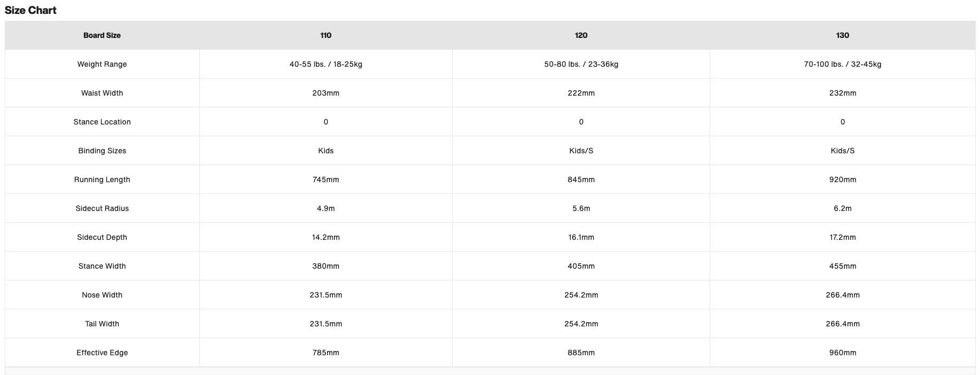Viewport: 980px width, 375px height.
Task: Select the 960mm effective edge value
Action: coord(842,353)
